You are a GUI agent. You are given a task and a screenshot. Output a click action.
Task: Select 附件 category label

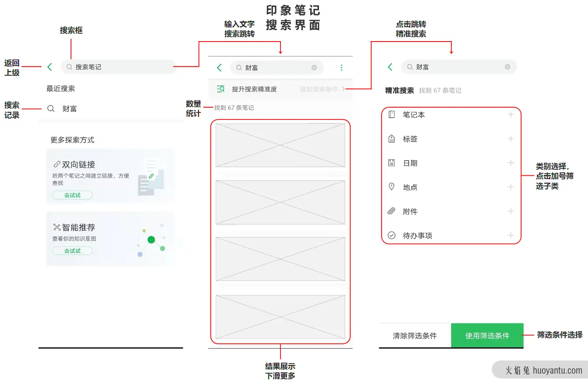point(410,212)
